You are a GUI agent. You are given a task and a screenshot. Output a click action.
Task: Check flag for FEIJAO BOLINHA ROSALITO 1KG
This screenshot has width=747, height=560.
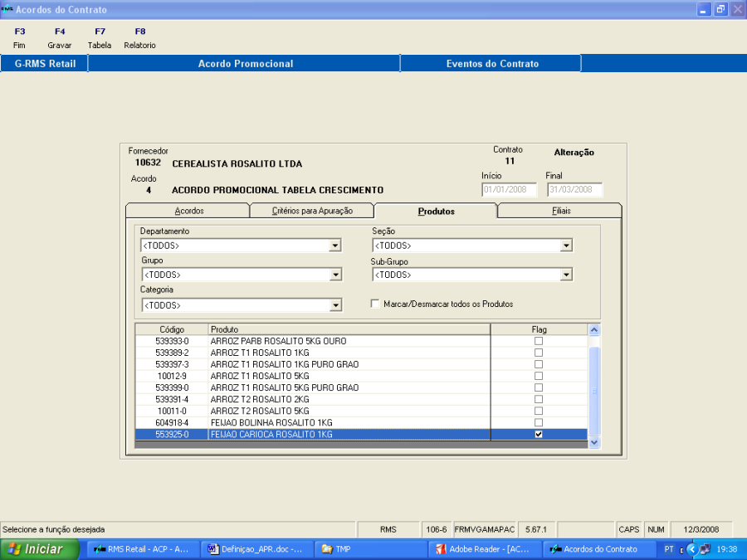tap(539, 422)
